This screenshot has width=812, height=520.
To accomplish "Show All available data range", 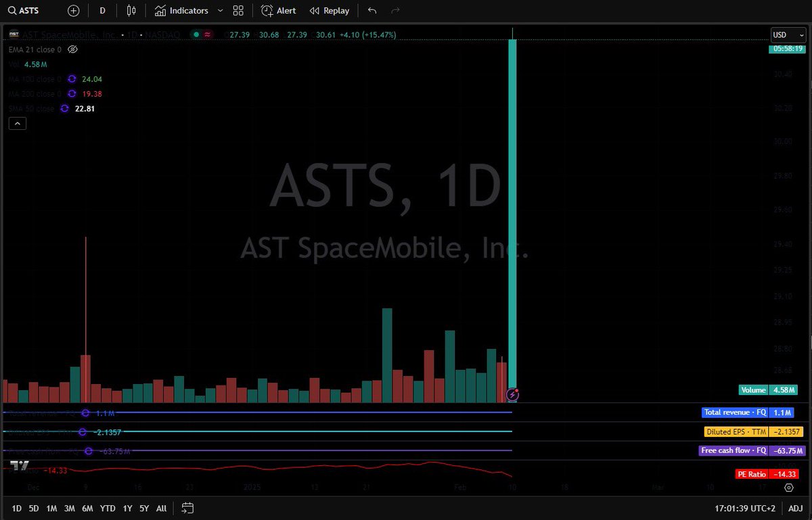I will click(x=161, y=508).
